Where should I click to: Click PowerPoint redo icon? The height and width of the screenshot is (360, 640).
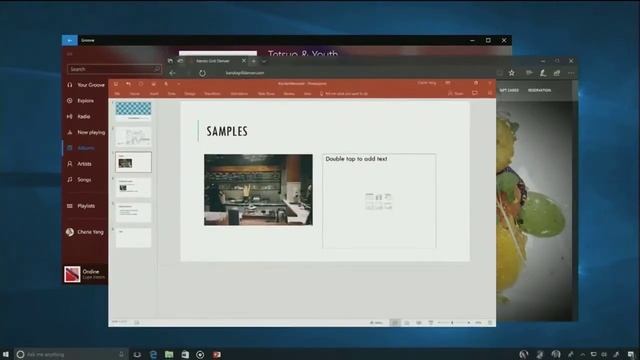[141, 84]
